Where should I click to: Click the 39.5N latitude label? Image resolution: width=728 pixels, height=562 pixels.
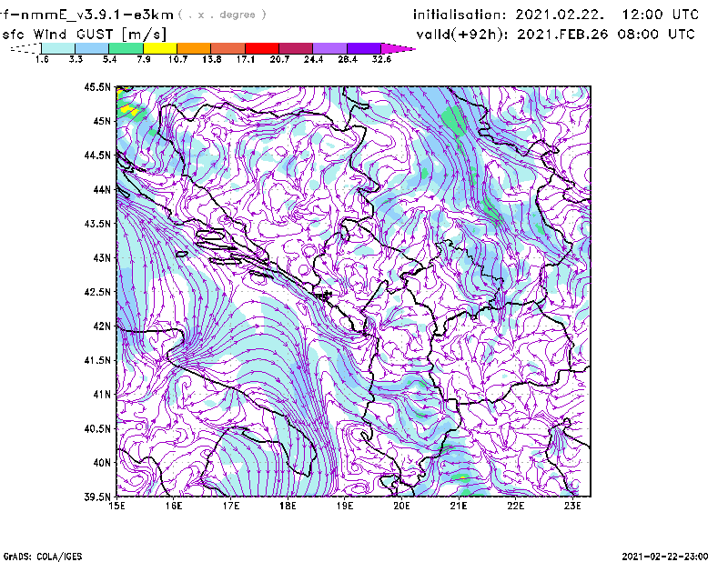point(97,497)
